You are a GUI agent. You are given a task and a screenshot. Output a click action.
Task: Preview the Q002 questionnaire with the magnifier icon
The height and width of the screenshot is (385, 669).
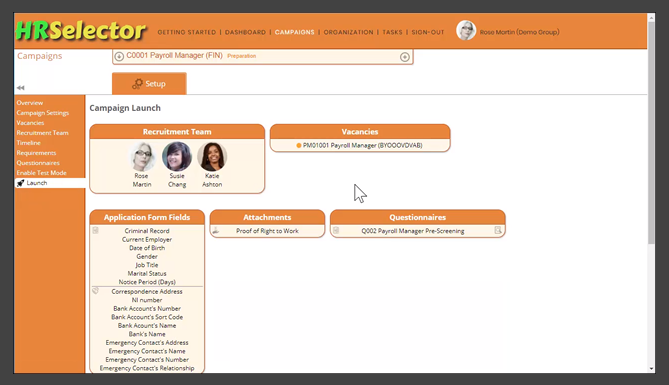click(498, 230)
